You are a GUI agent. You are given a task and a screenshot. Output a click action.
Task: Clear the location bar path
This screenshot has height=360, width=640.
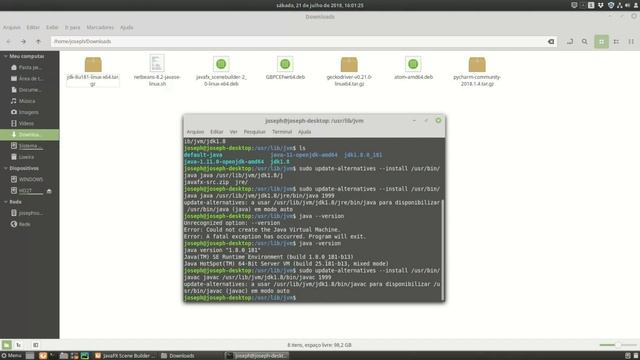(x=551, y=42)
